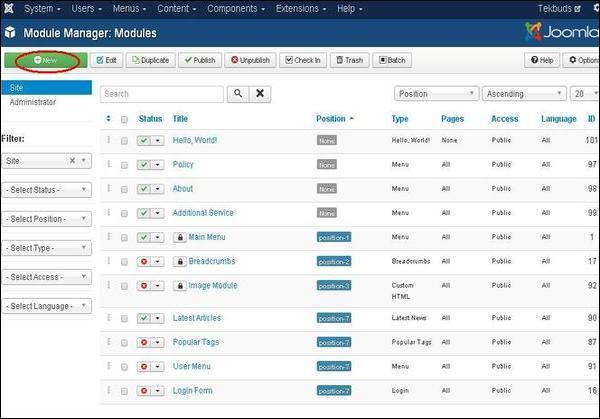Check the select-all checkbox in header
The image size is (600, 419).
pos(124,119)
